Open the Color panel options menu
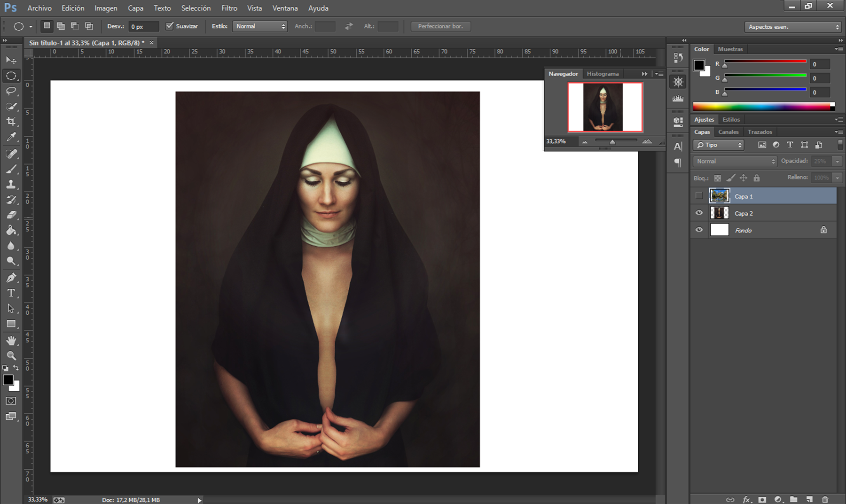Image resolution: width=846 pixels, height=504 pixels. point(838,49)
